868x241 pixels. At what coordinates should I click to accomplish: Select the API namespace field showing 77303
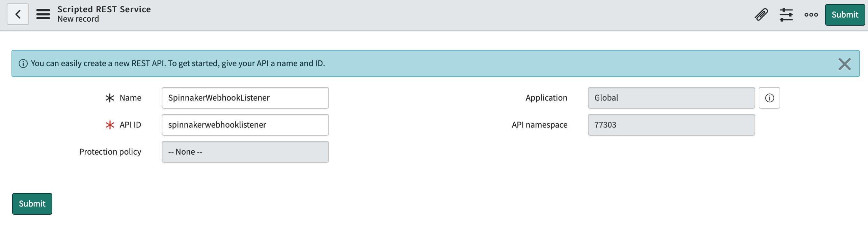(671, 125)
